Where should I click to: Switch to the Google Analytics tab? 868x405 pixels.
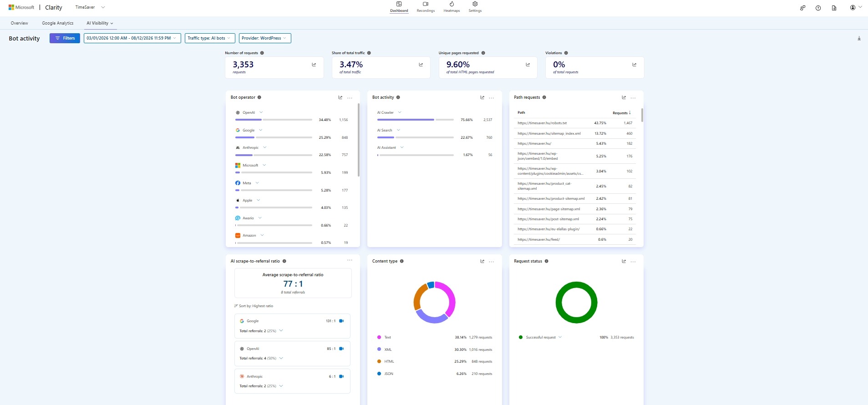pos(58,23)
